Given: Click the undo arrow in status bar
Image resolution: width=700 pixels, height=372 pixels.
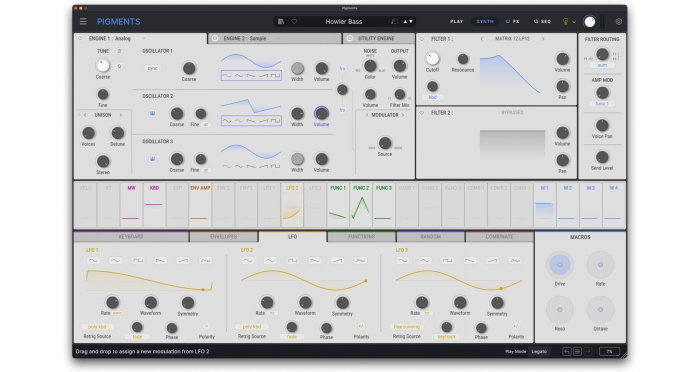Looking at the screenshot, I should coord(567,351).
